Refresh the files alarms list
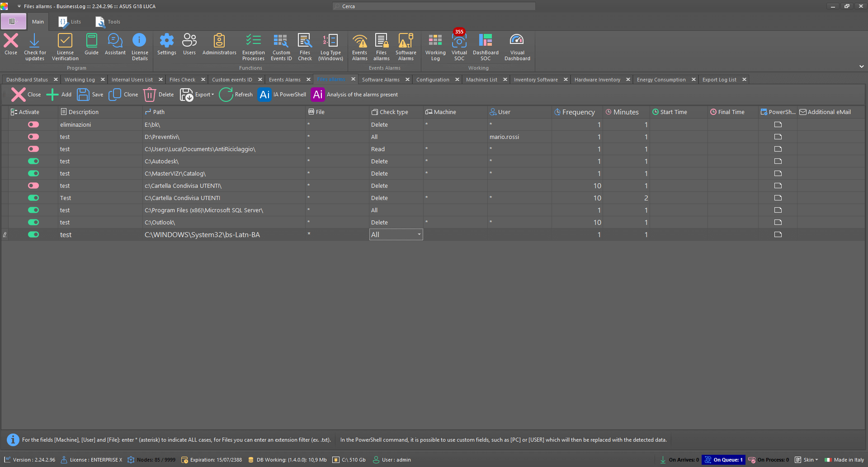The height and width of the screenshot is (467, 868). tap(236, 95)
